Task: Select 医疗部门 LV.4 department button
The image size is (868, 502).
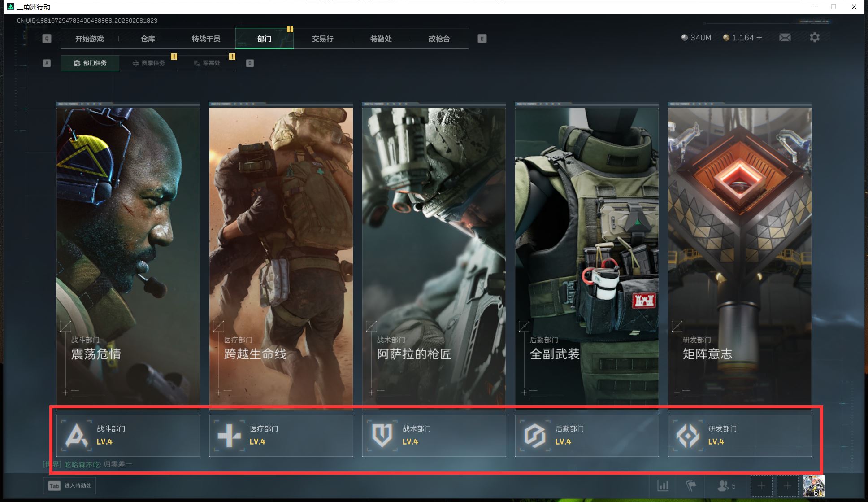Action: pyautogui.click(x=281, y=435)
